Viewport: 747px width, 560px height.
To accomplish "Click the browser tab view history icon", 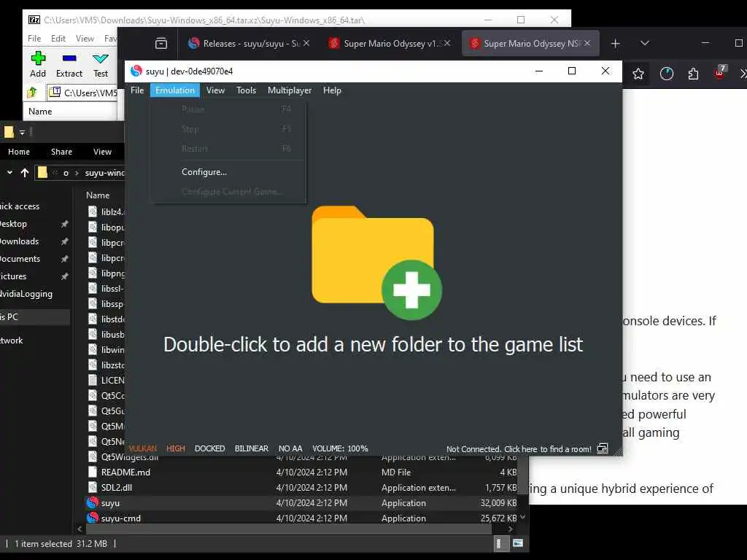I will point(161,44).
